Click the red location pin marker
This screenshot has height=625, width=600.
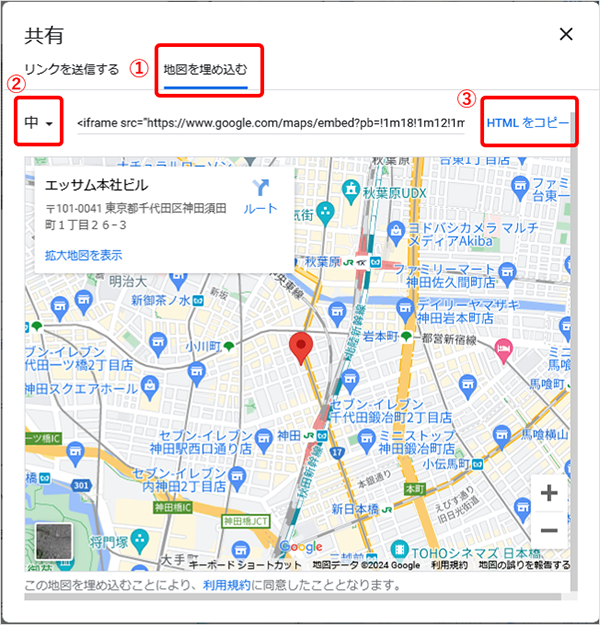pyautogui.click(x=301, y=348)
